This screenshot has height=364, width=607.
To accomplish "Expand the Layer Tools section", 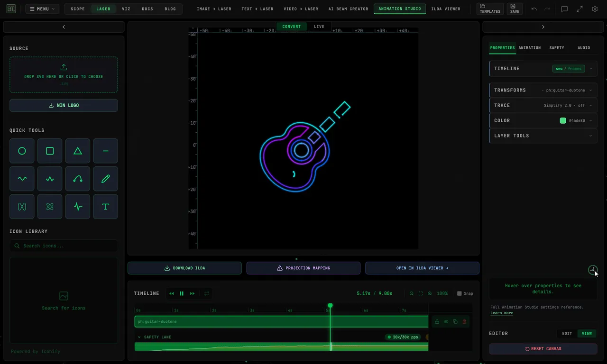I will click(x=543, y=136).
